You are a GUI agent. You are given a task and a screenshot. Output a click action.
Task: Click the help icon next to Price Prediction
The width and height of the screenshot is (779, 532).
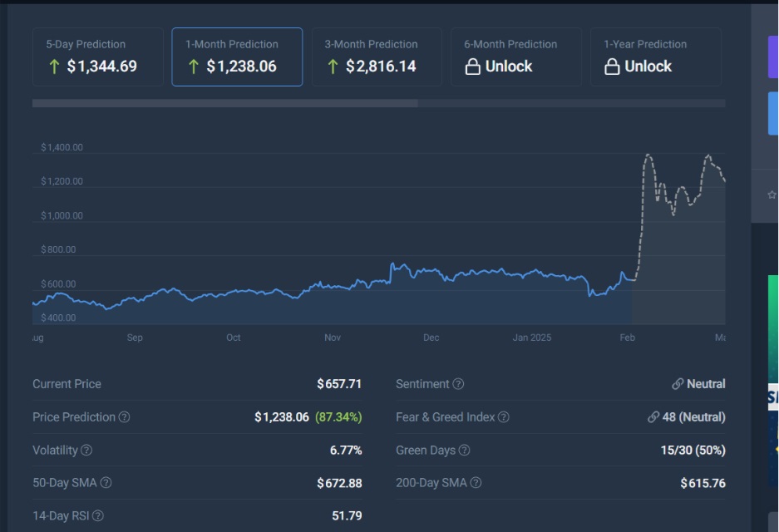[x=125, y=417]
